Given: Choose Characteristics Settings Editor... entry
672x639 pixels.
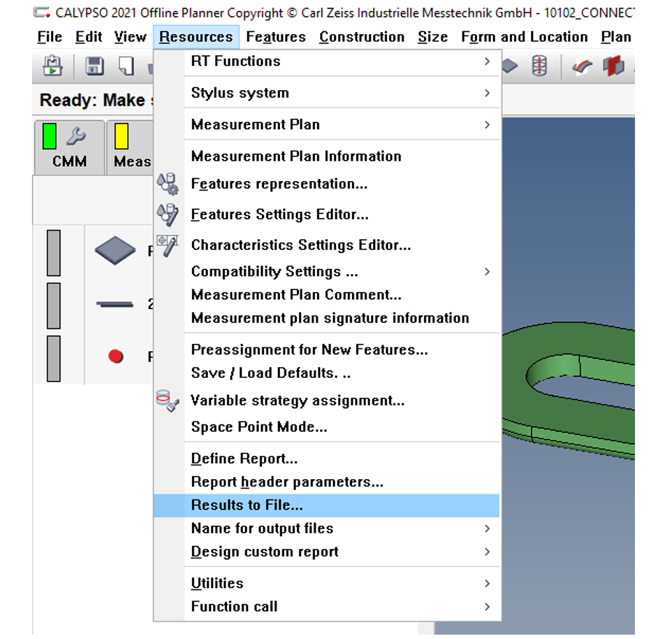Looking at the screenshot, I should (327, 245).
